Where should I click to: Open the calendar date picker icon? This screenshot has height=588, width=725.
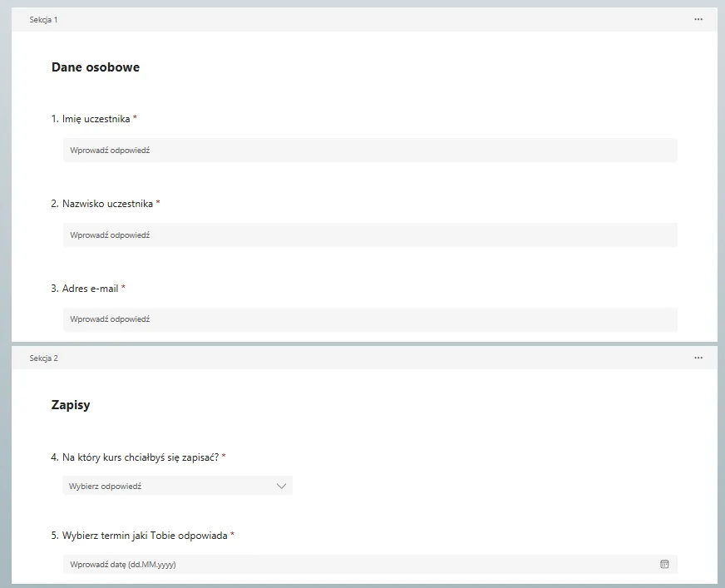click(x=664, y=565)
